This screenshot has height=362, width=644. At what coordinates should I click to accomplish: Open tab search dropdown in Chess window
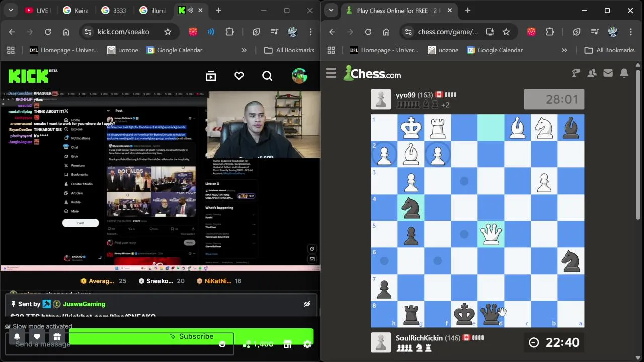[331, 10]
